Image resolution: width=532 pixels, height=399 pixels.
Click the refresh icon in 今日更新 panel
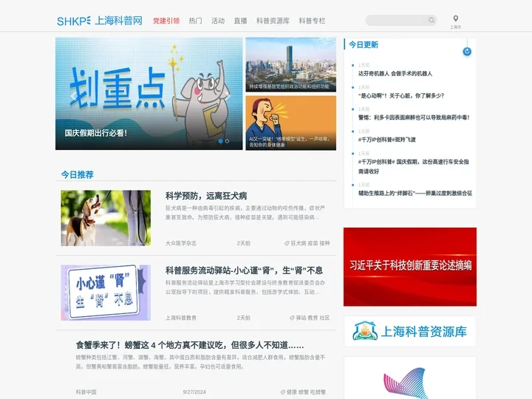467,52
